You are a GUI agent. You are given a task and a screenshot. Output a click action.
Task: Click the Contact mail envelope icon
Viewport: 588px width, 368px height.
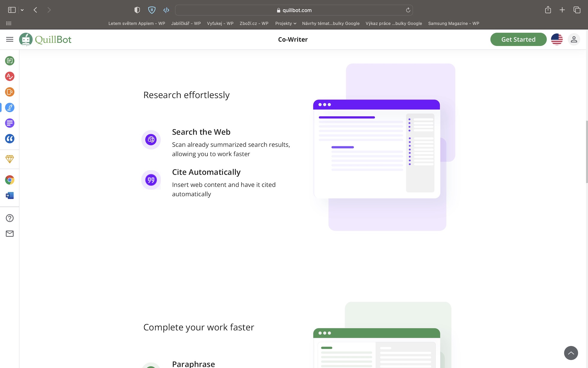point(10,234)
